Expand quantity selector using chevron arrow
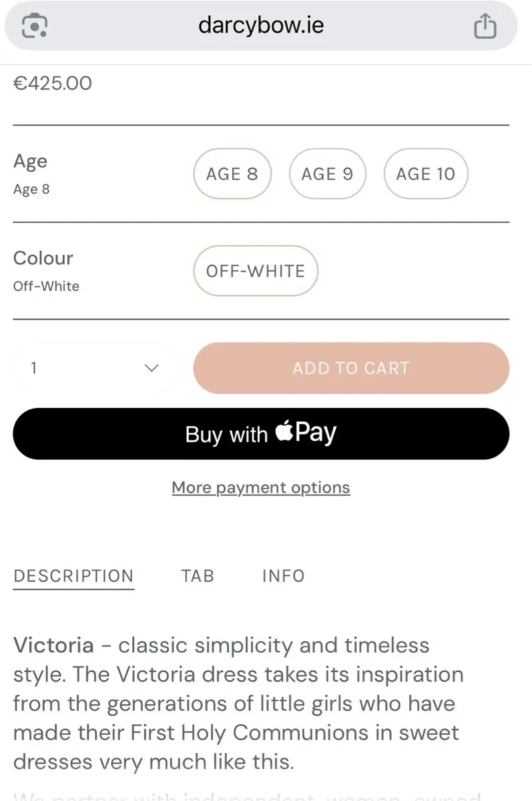The width and height of the screenshot is (532, 801). (x=152, y=368)
